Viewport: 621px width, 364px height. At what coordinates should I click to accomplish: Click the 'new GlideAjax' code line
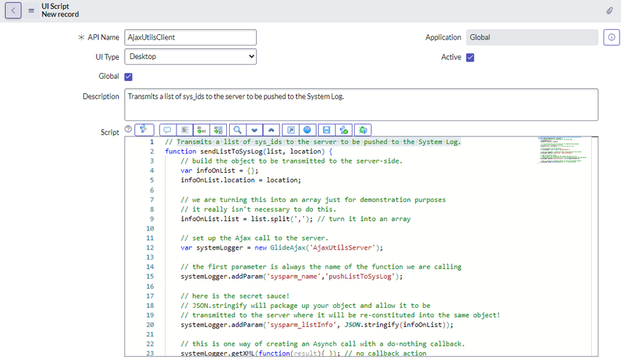[282, 247]
